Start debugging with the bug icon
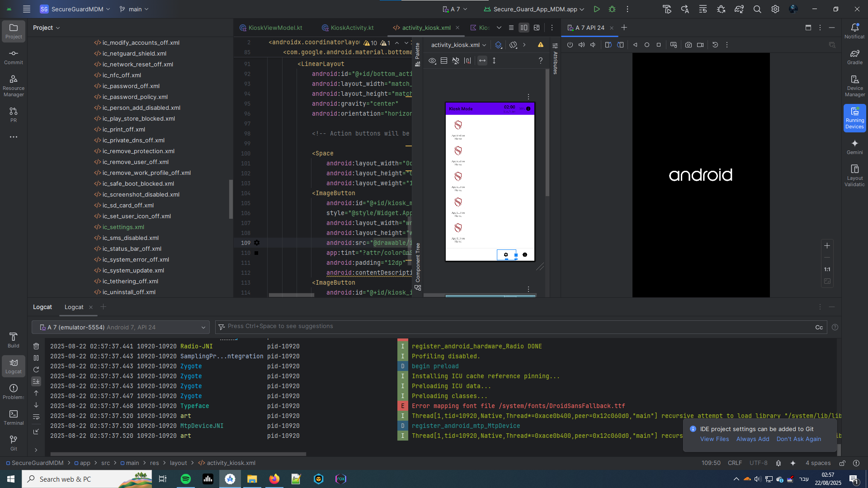The image size is (868, 488). (x=612, y=9)
